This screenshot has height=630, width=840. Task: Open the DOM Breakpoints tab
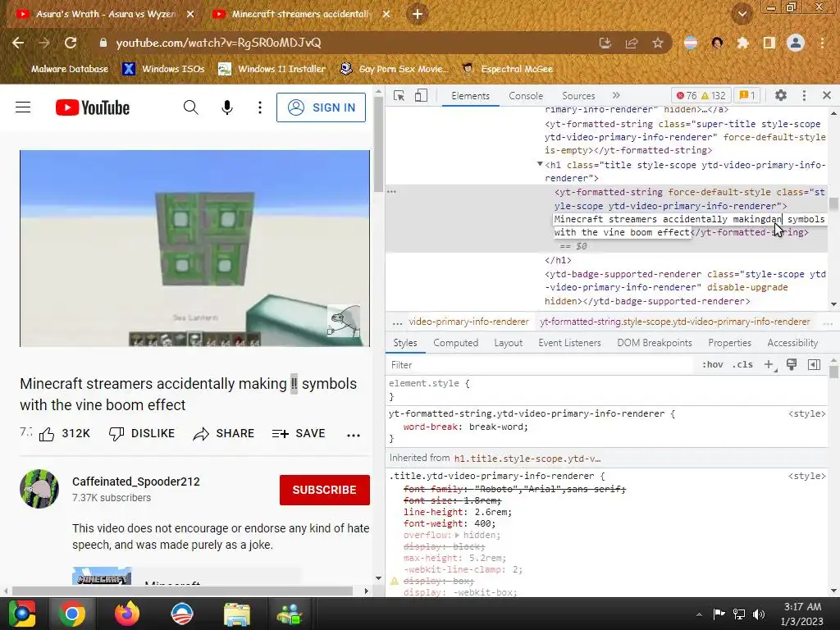click(x=655, y=343)
